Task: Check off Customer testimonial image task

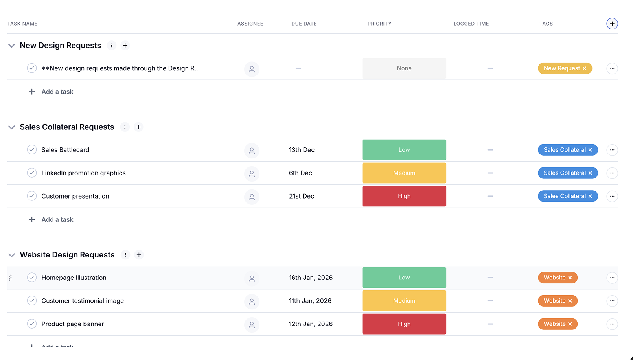Action: coord(32,301)
